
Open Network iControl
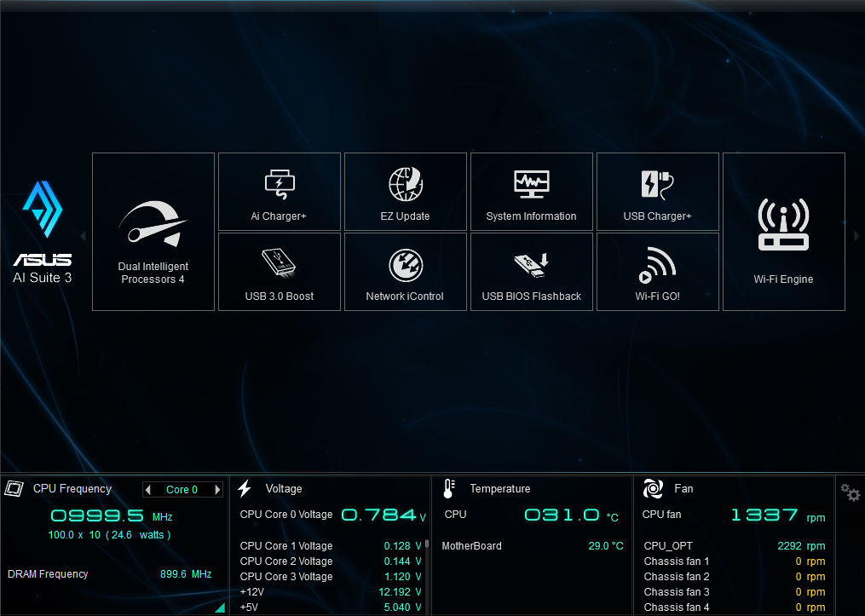(x=405, y=272)
